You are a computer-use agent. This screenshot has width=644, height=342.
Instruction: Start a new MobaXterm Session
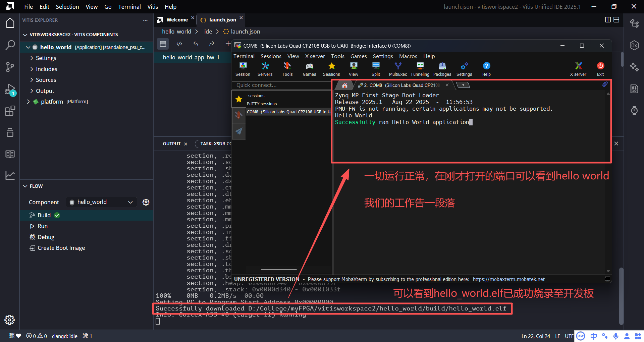(243, 69)
